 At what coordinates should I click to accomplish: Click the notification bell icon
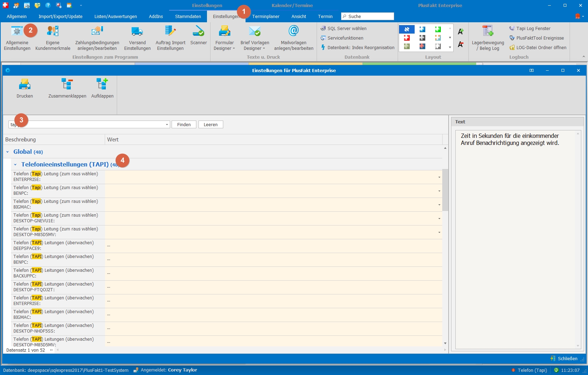coord(578,16)
